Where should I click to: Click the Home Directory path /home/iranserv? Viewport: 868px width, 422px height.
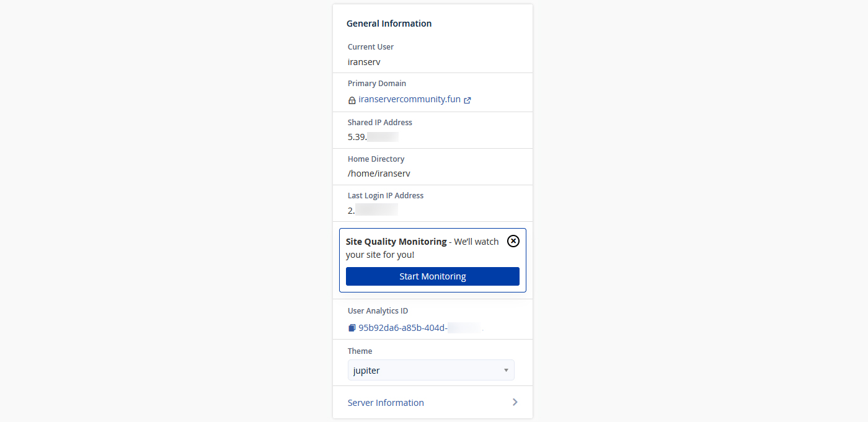(x=379, y=173)
